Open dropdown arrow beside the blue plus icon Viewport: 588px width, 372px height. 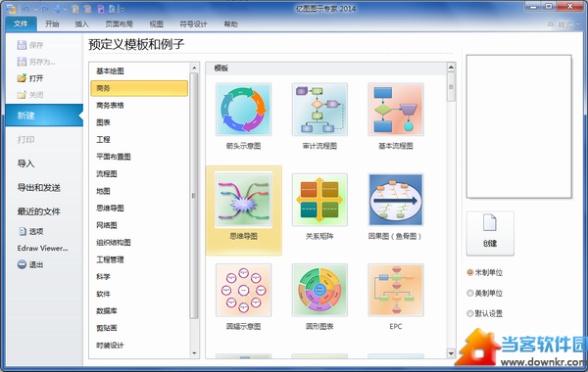(x=65, y=9)
